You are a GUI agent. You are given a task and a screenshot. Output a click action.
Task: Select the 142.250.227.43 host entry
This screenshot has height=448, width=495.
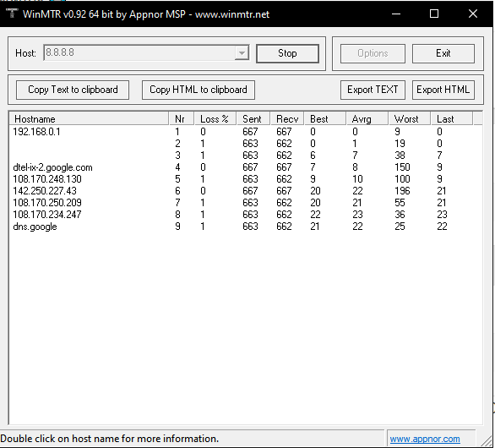[45, 191]
